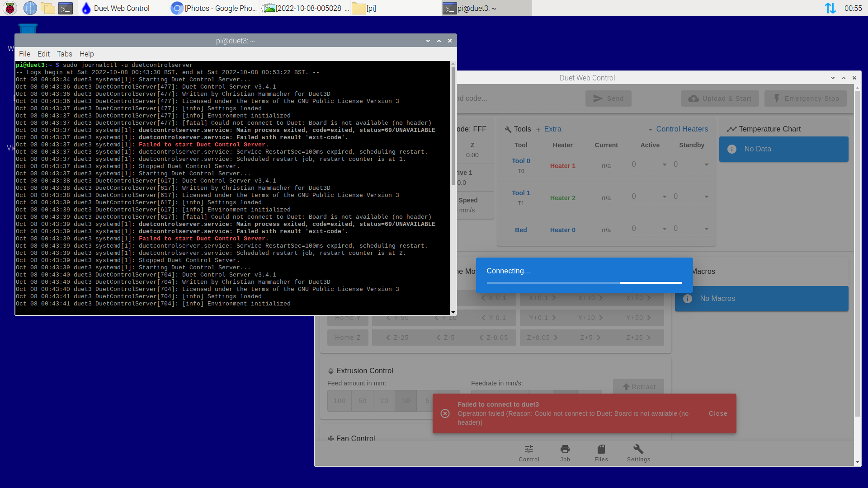This screenshot has width=868, height=488.
Task: Open the Help menu in the terminal
Action: click(86, 54)
